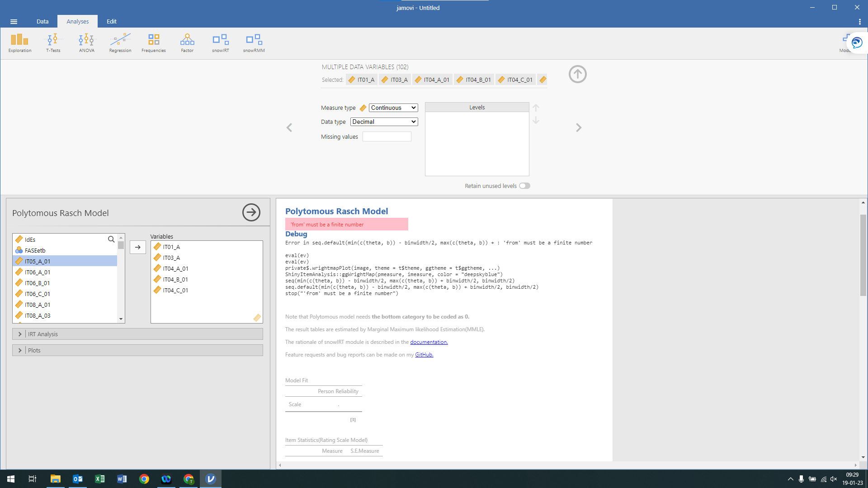Click the forward arrow move button

pos(138,247)
